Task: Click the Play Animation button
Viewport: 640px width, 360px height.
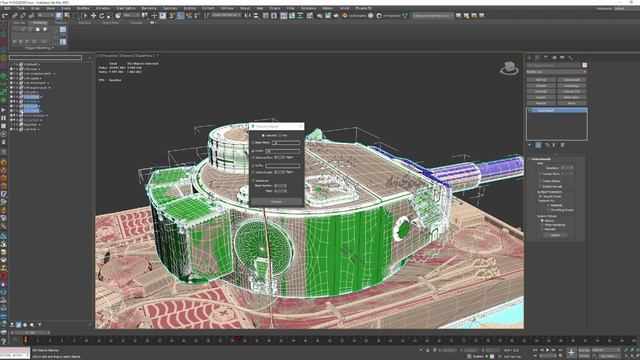Action: pyautogui.click(x=548, y=350)
